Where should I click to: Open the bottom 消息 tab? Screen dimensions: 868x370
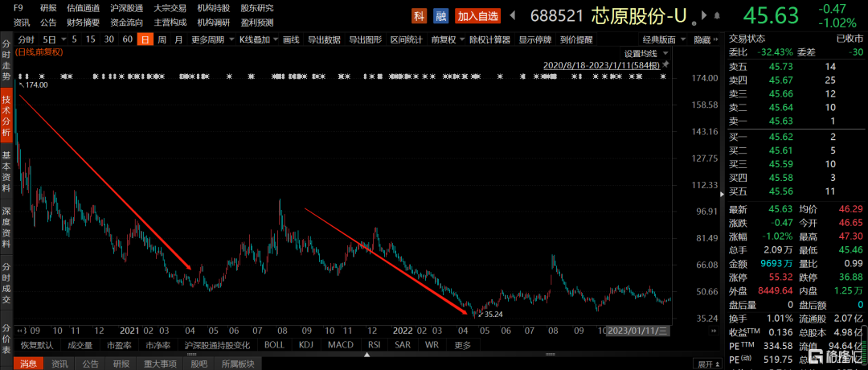28,364
